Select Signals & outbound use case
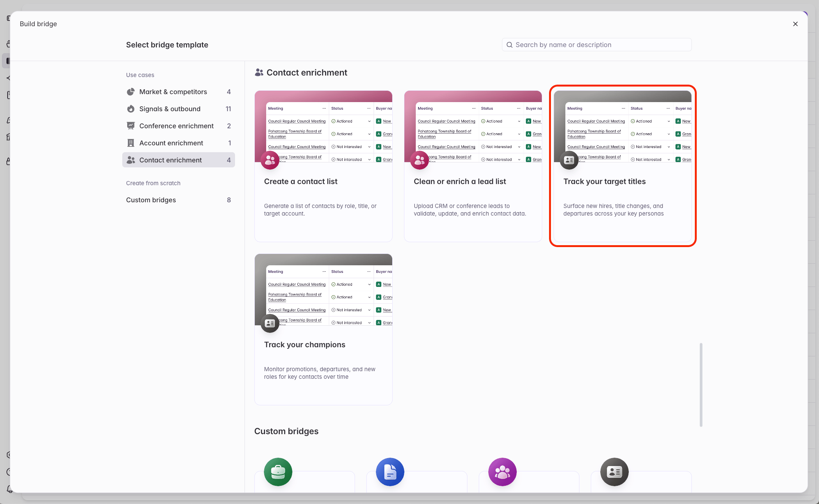This screenshot has height=504, width=819. click(178, 109)
